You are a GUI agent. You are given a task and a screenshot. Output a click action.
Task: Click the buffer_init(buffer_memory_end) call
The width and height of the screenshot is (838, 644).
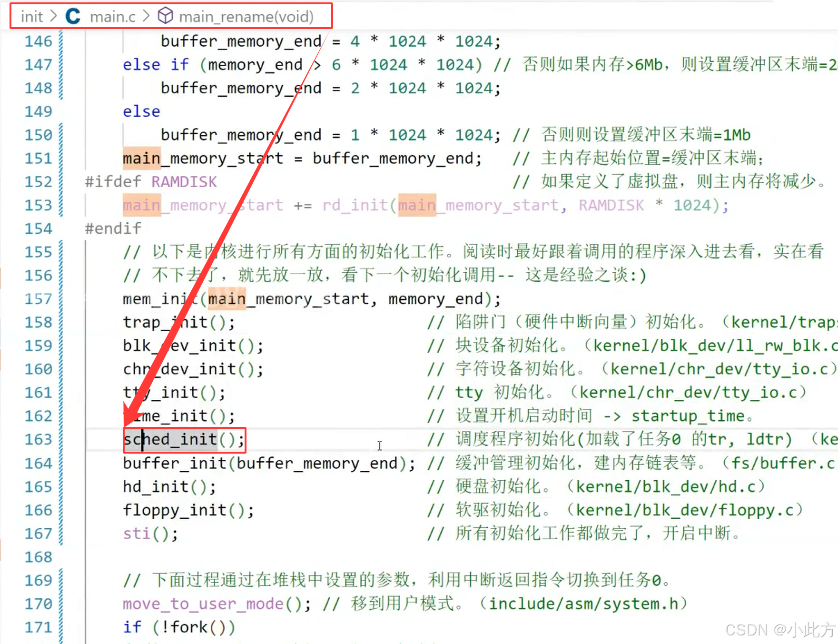(269, 463)
